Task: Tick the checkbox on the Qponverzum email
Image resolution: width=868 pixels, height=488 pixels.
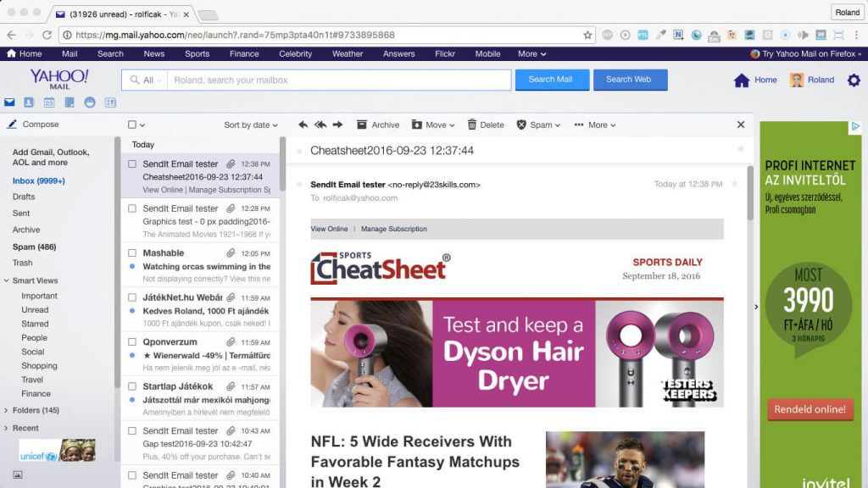Action: click(x=131, y=341)
